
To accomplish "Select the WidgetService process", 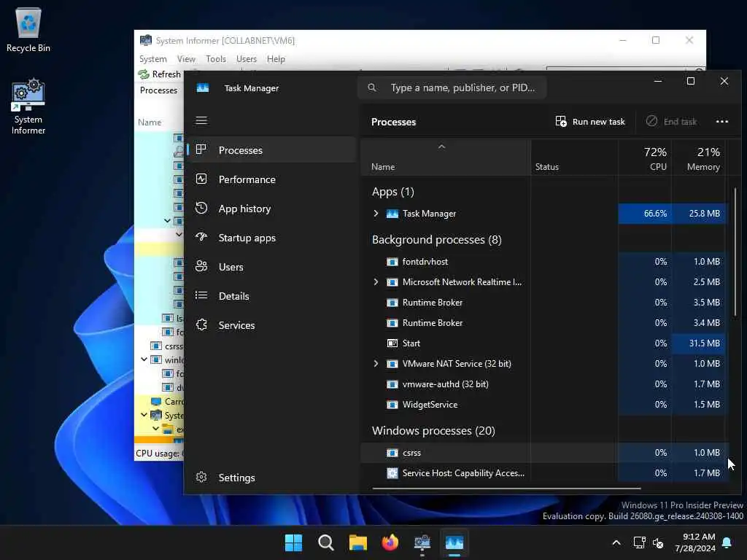I will click(543, 405).
